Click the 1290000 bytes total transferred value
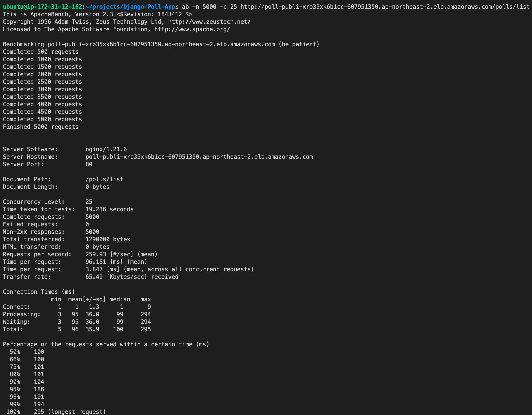 (107, 239)
